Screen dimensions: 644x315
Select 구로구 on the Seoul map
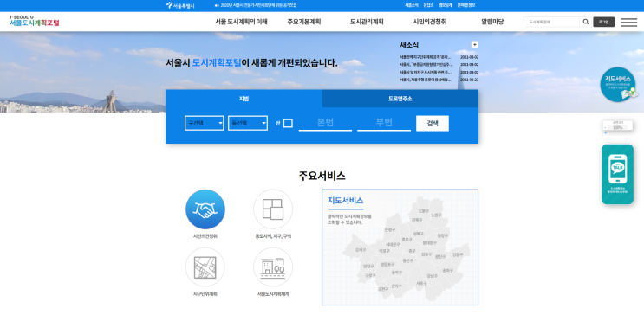click(370, 275)
